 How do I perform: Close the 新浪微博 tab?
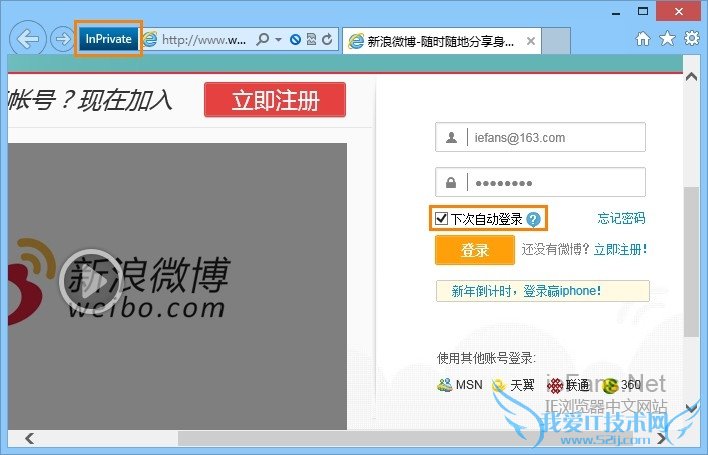531,42
